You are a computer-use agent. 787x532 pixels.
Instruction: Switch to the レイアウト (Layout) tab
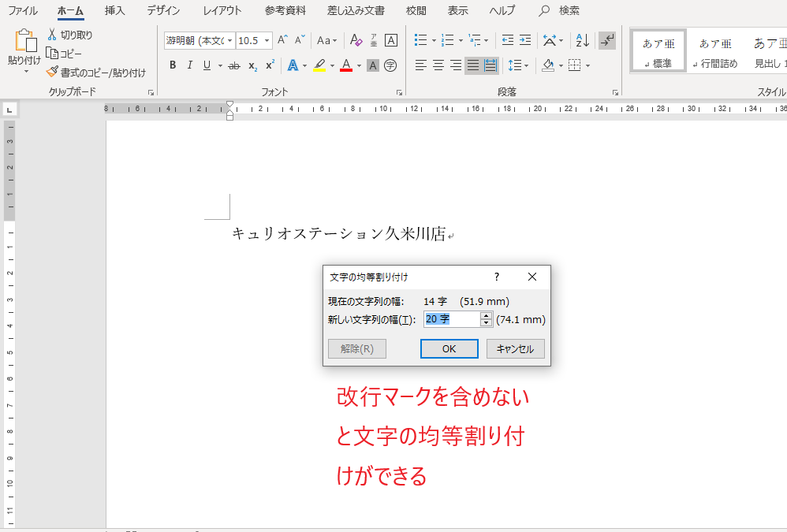[x=222, y=10]
